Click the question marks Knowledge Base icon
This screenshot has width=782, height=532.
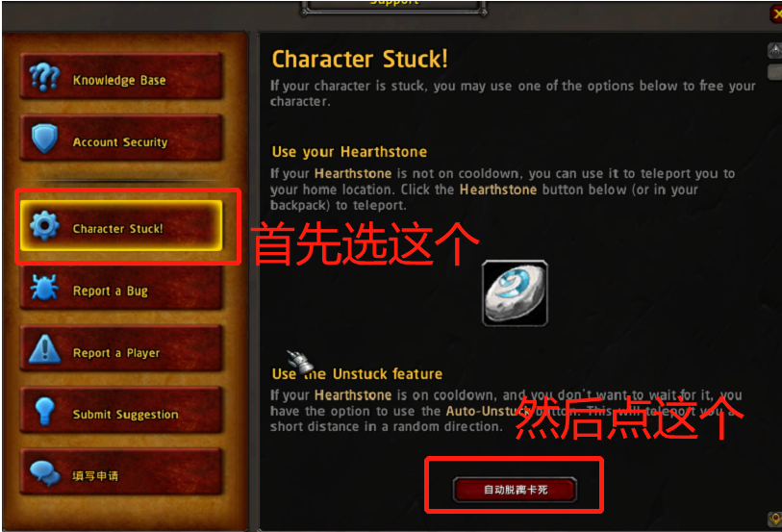(x=44, y=77)
